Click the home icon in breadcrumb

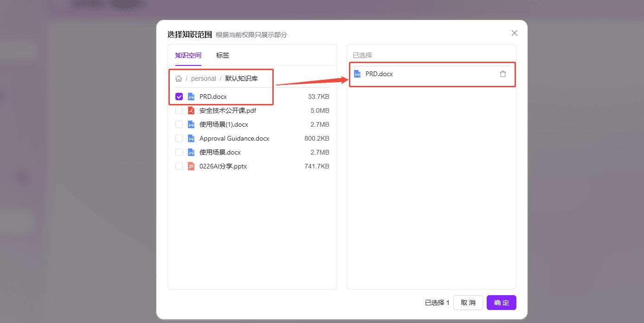tap(179, 78)
